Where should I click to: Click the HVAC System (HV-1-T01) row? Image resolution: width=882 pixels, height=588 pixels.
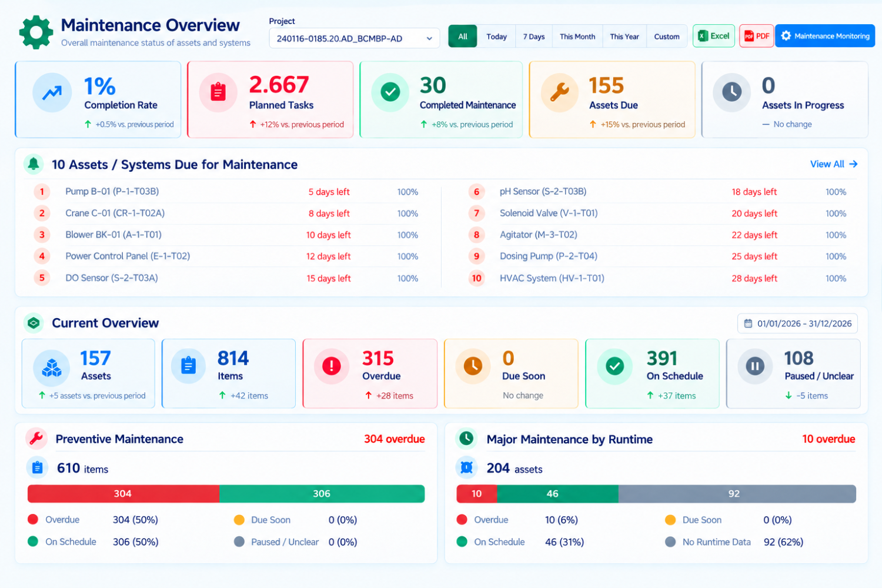pos(657,278)
